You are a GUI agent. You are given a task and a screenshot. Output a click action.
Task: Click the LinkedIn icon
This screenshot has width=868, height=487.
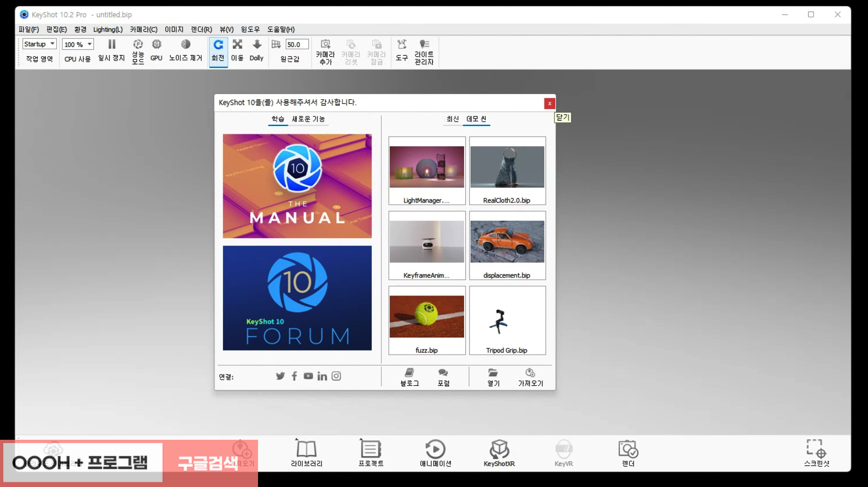click(x=322, y=376)
